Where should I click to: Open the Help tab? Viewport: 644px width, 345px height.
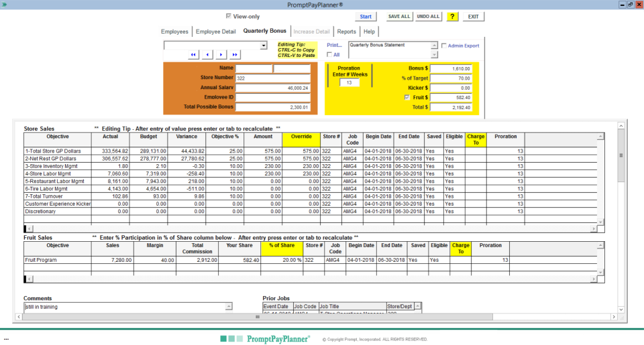(369, 31)
